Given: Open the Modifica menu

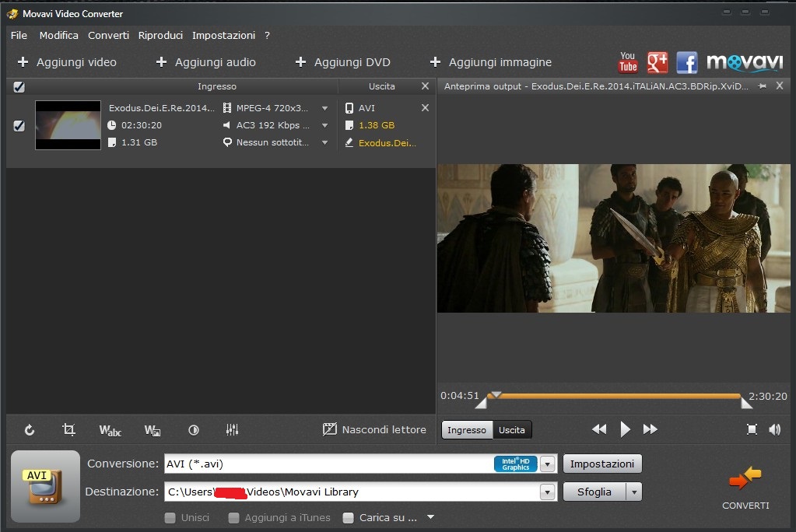Looking at the screenshot, I should (x=59, y=36).
